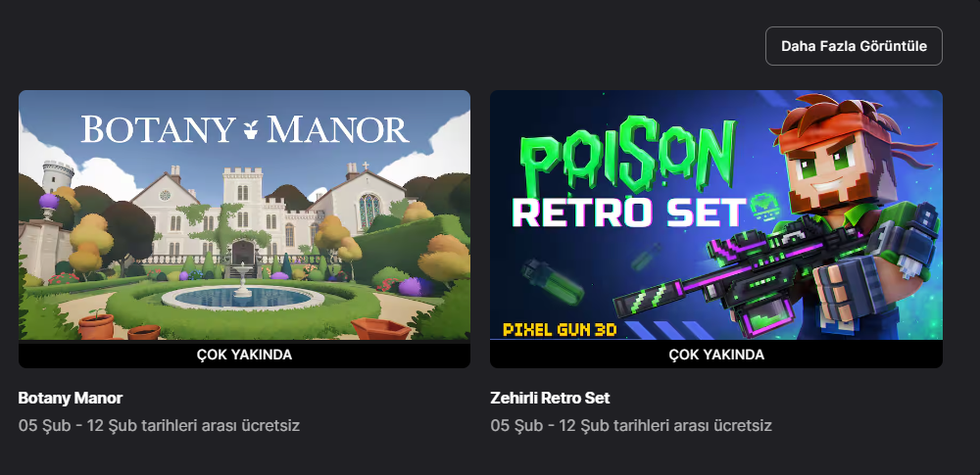
Task: Click the large green poison vial
Action: 553,286
